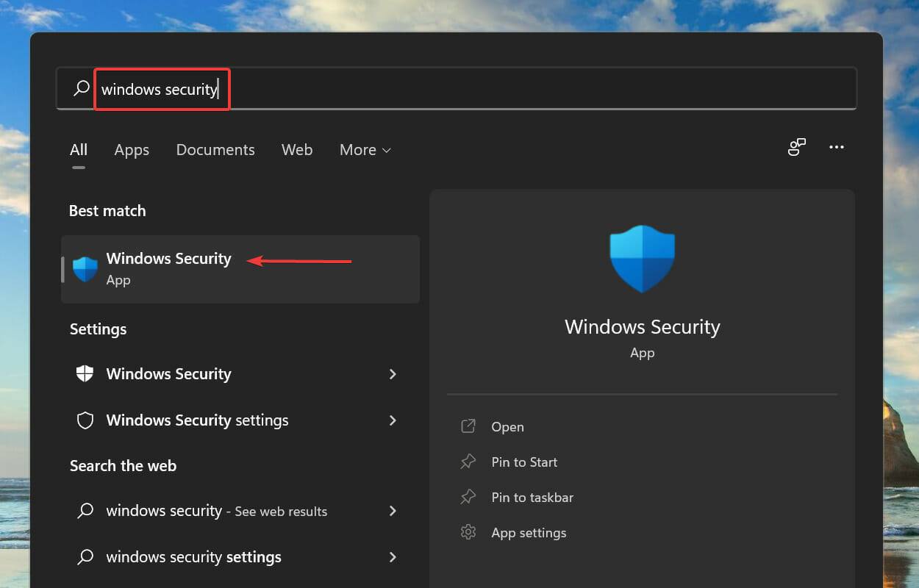Click the gear icon next to App settings
The height and width of the screenshot is (588, 919).
click(x=468, y=532)
